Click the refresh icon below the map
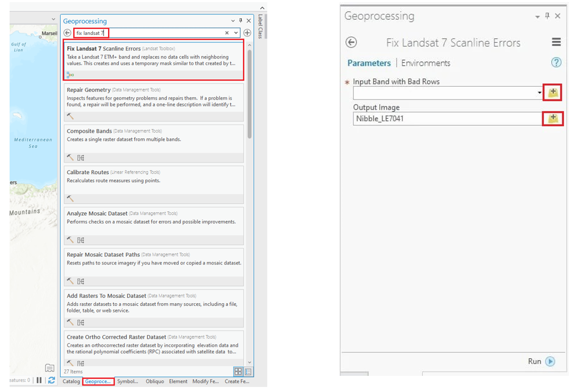Image resolution: width=574 pixels, height=392 pixels. click(51, 380)
